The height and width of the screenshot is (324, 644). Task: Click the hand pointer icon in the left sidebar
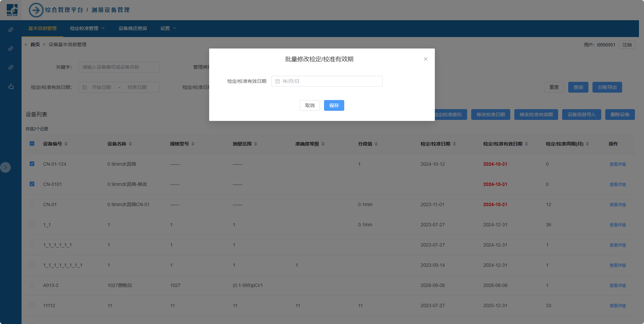(x=11, y=87)
